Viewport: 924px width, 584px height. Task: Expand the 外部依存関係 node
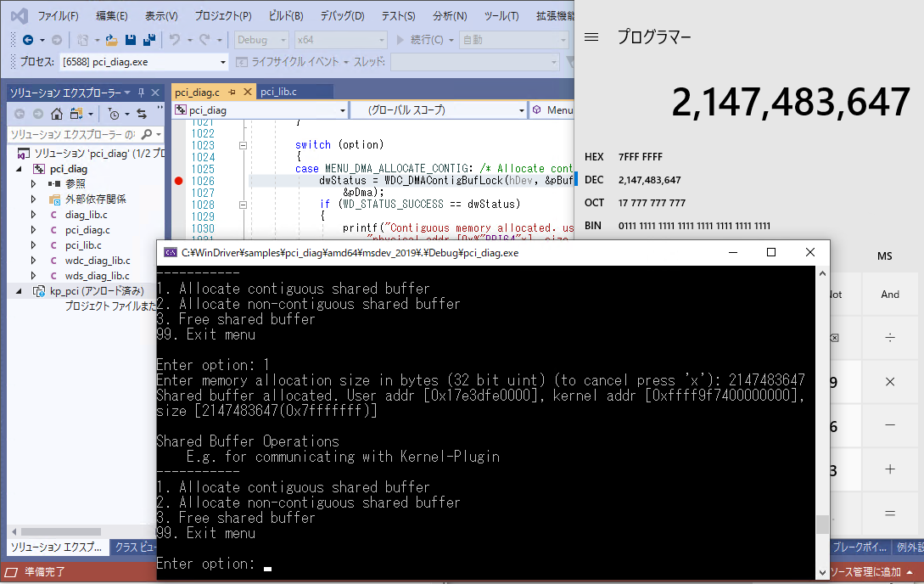tap(34, 199)
